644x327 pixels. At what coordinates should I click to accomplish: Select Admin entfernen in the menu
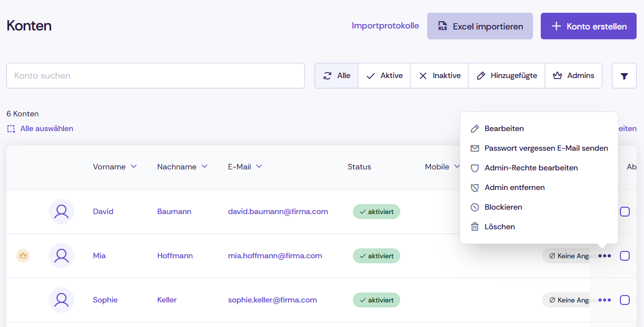539,188
